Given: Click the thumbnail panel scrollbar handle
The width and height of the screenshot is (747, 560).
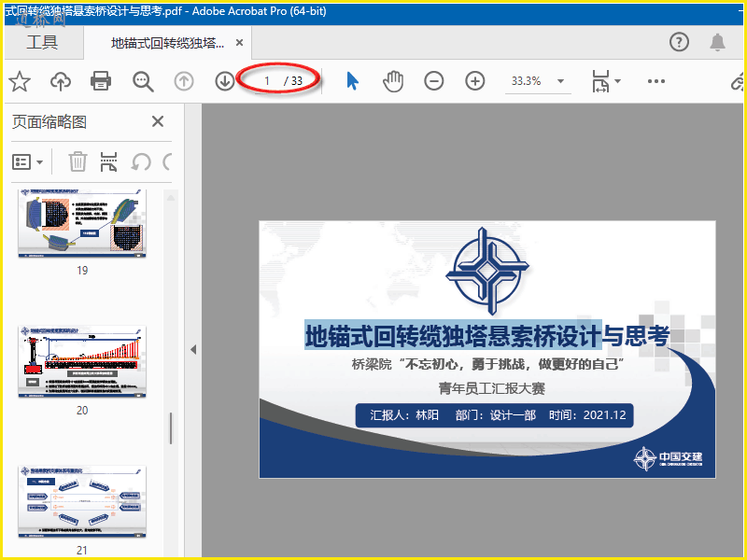Looking at the screenshot, I should click(x=171, y=428).
